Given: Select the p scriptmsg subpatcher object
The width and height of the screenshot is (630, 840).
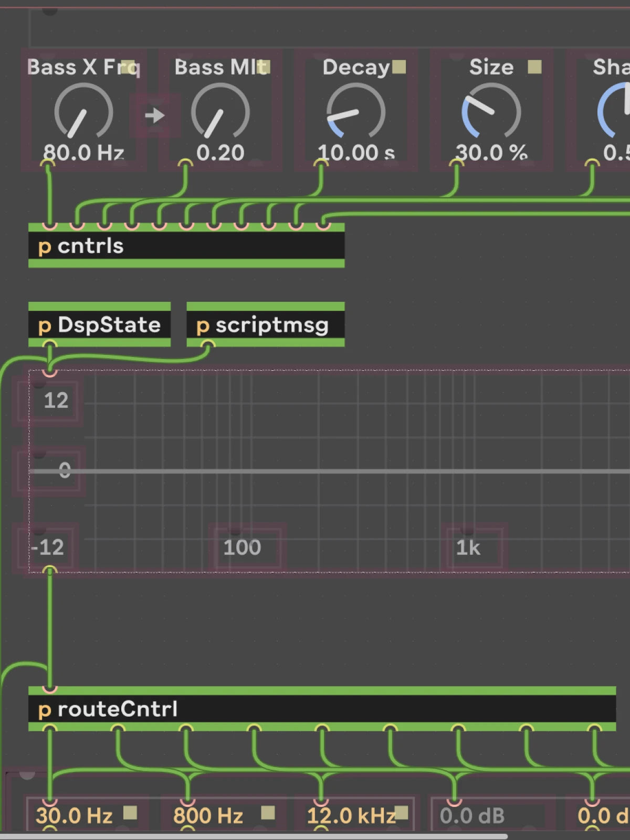Looking at the screenshot, I should 265,325.
